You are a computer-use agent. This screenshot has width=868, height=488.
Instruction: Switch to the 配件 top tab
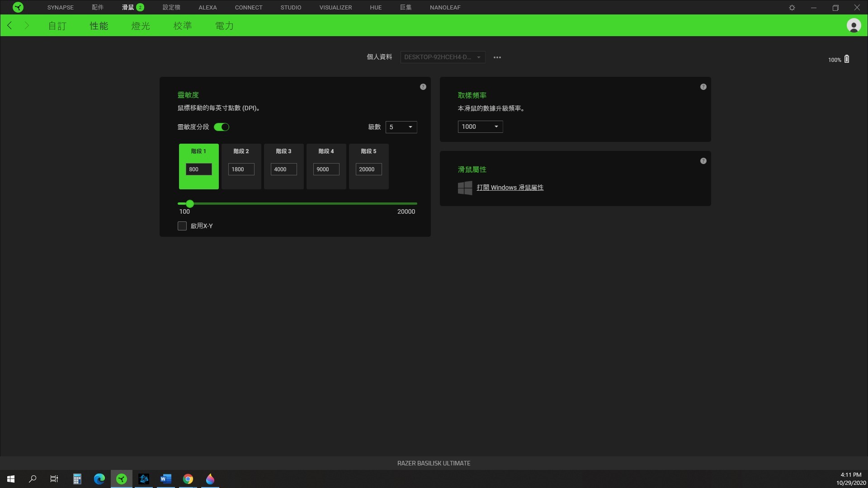(x=98, y=7)
